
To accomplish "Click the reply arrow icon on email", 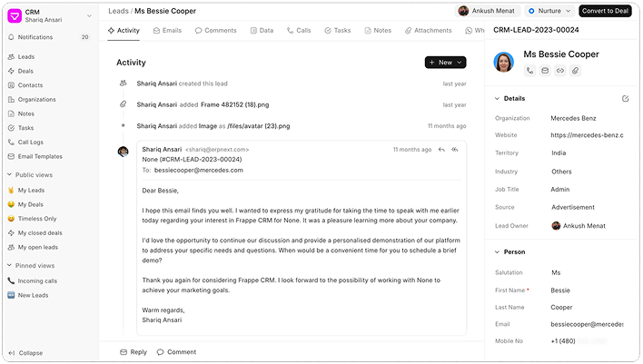I will click(441, 150).
